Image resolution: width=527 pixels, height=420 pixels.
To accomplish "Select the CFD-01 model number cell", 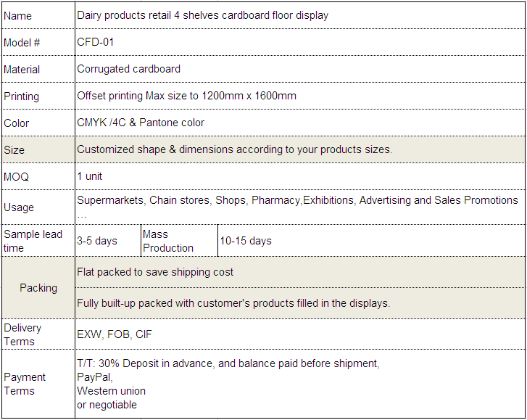I will (96, 42).
